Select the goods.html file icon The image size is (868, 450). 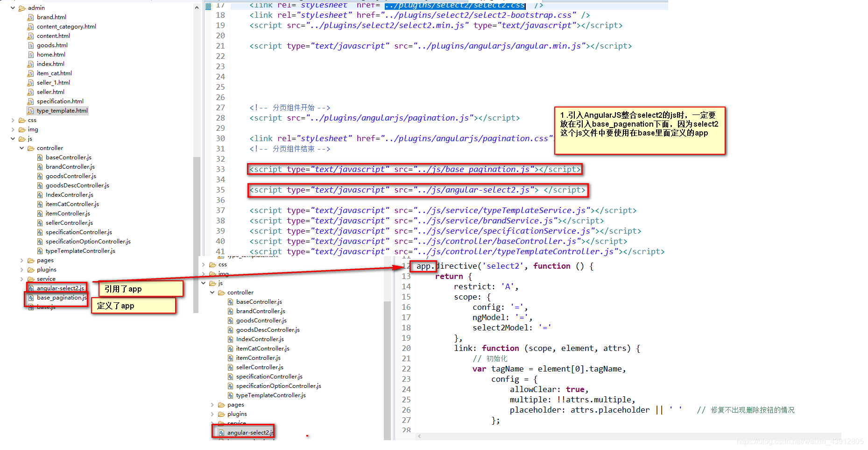31,45
